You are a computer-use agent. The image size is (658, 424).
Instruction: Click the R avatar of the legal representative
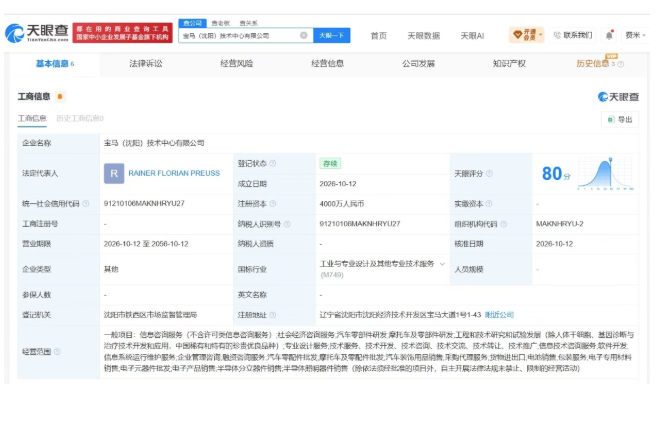(x=114, y=173)
